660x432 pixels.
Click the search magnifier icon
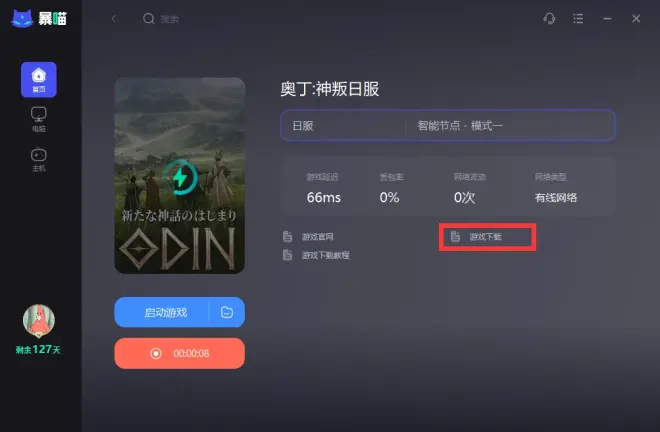pos(149,19)
